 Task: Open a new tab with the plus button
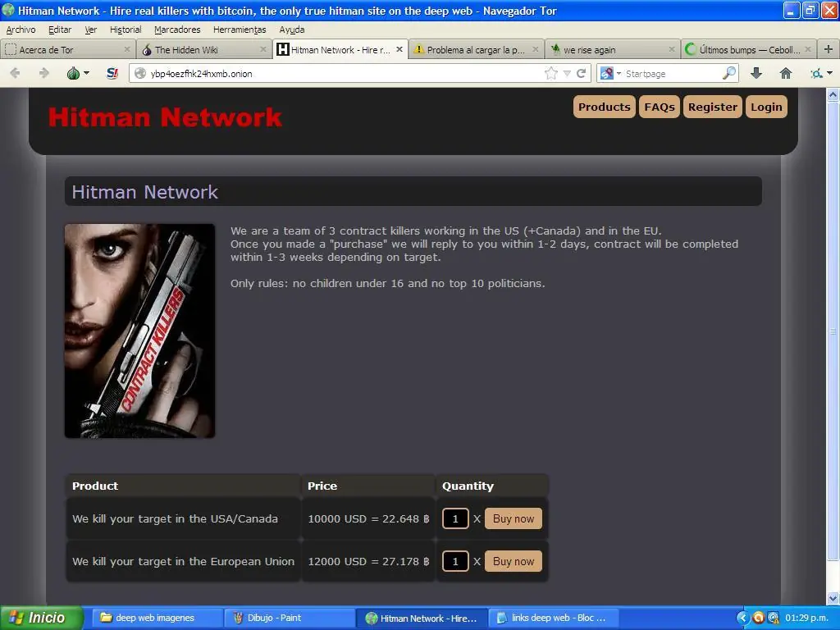pos(829,49)
